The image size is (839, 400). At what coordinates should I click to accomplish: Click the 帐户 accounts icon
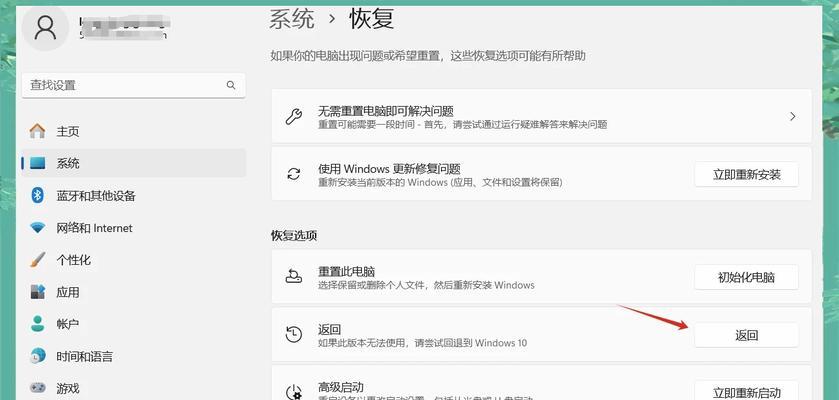[38, 324]
